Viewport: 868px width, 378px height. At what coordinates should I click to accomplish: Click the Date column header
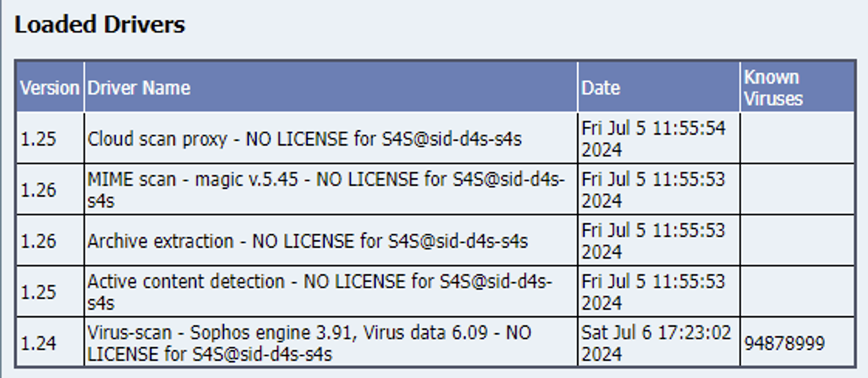(600, 88)
